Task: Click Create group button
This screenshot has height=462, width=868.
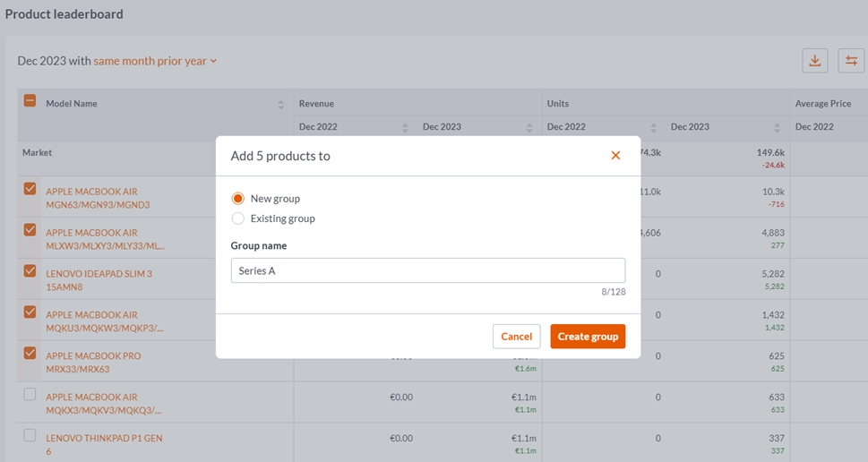Action: (588, 337)
